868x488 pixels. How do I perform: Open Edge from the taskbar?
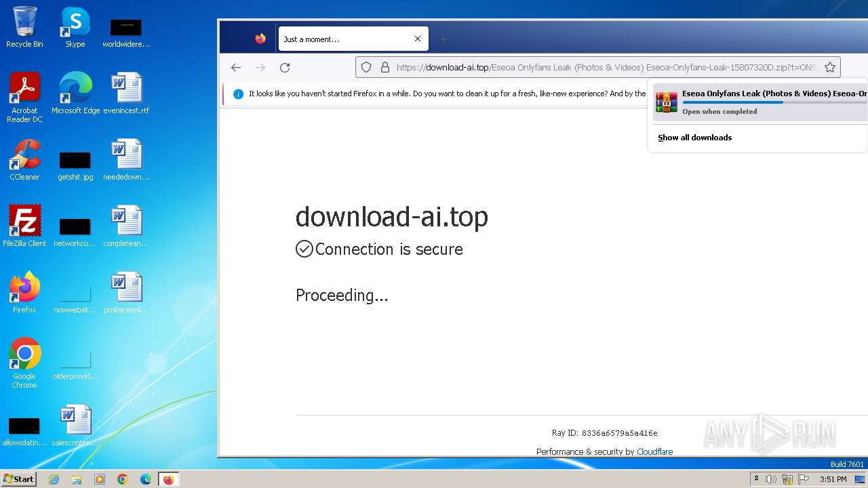point(146,479)
